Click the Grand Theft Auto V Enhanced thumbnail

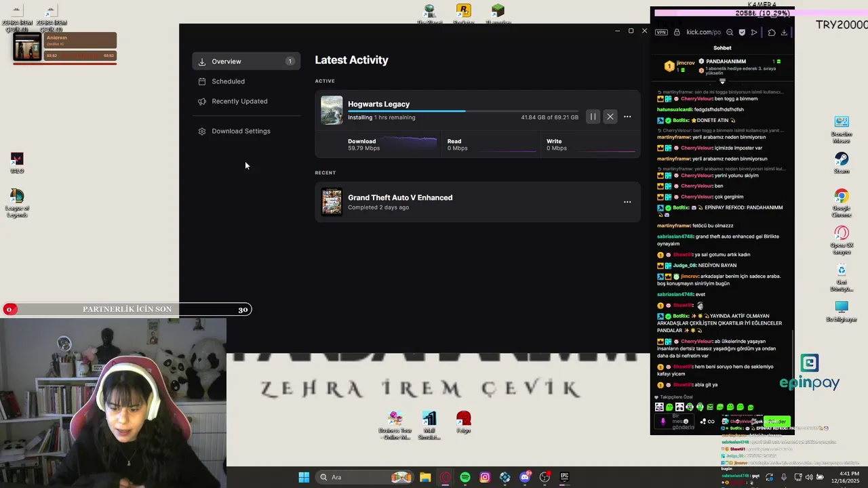[x=332, y=202]
